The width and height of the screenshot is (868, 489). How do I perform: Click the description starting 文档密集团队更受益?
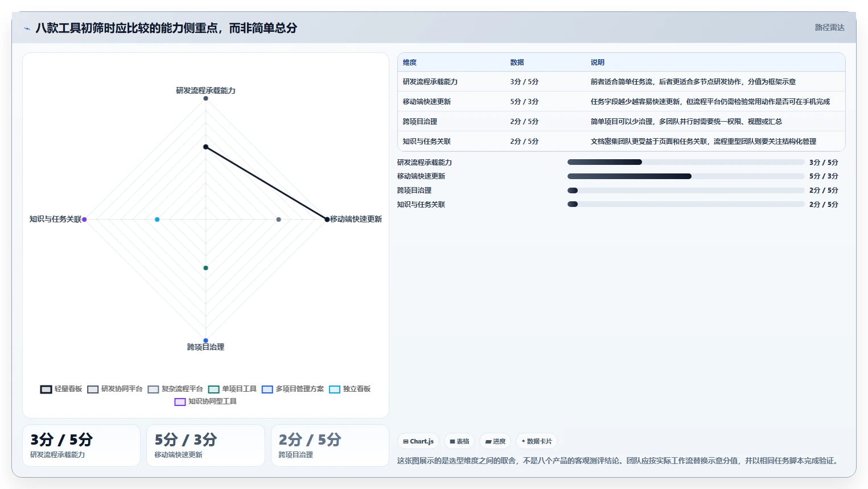tap(704, 142)
